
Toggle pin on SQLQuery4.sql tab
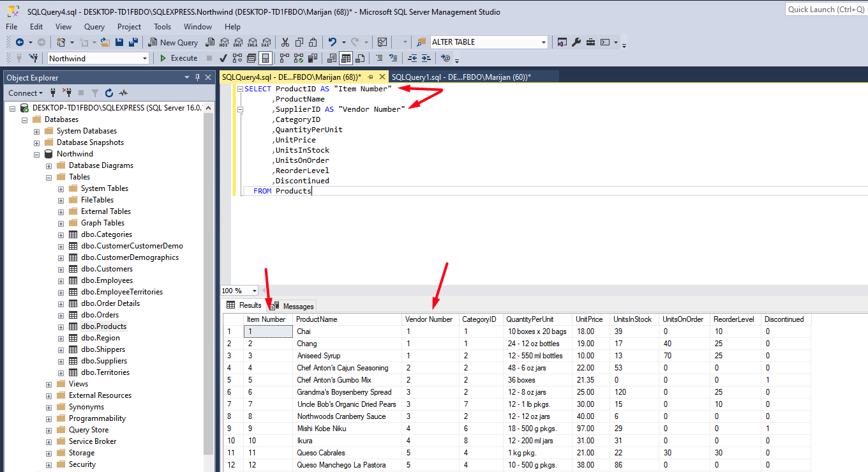pyautogui.click(x=370, y=77)
